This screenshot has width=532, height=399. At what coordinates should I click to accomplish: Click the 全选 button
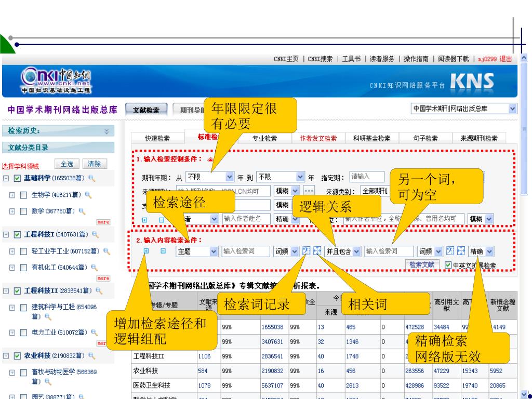pyautogui.click(x=67, y=164)
